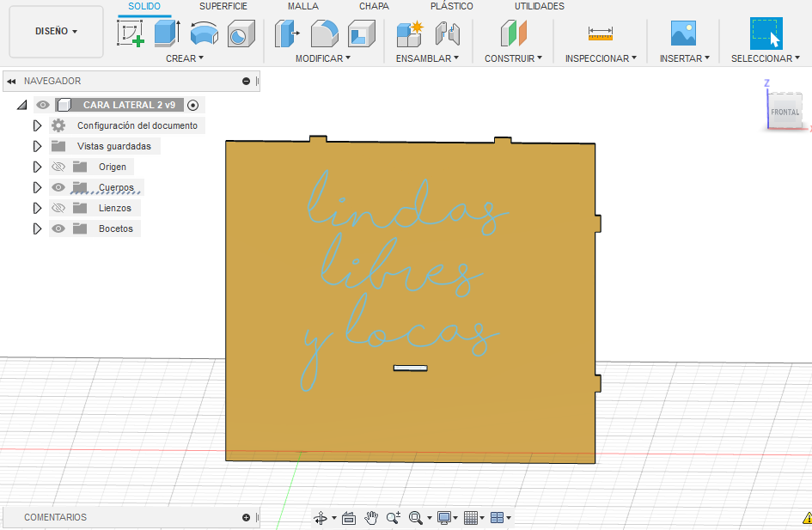Open the CONSTRUIR dropdown menu
812x530 pixels.
click(x=514, y=58)
